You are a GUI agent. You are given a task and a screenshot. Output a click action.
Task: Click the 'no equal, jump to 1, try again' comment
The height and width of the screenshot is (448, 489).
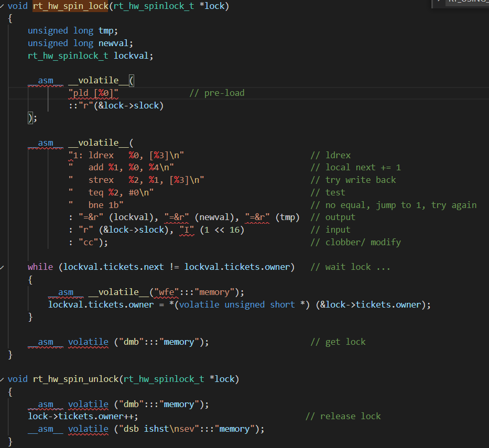pos(401,205)
